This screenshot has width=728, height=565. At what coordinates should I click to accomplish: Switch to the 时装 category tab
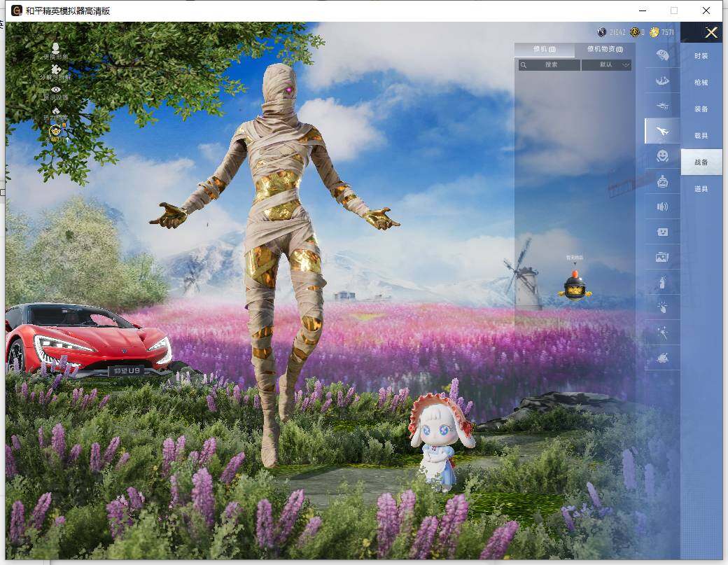[x=701, y=56]
